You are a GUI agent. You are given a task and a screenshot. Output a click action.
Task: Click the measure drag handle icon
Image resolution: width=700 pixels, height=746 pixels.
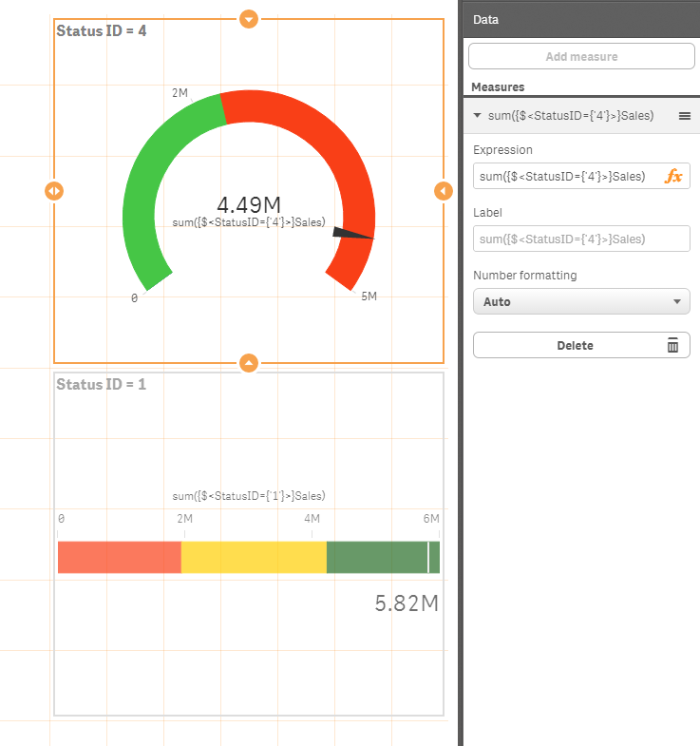point(684,116)
